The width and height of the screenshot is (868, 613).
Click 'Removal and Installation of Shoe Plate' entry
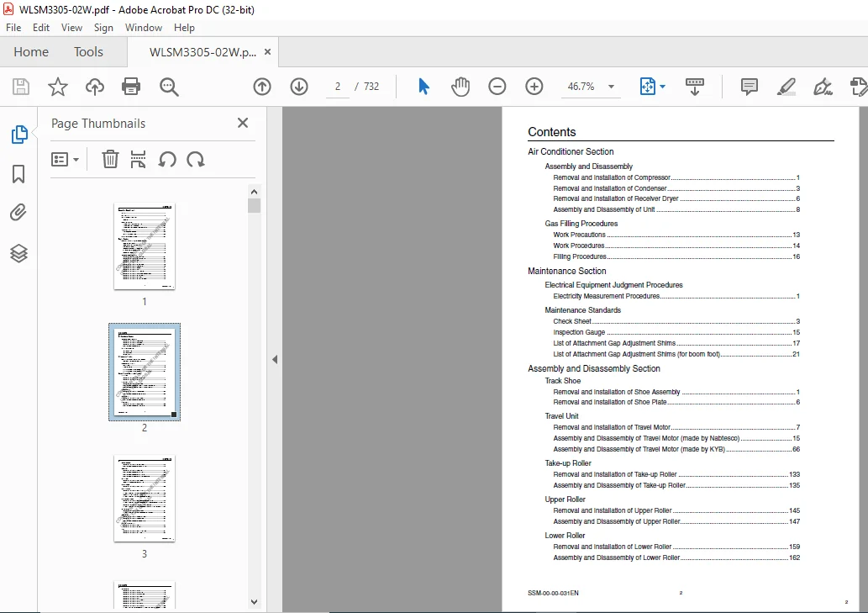(x=676, y=402)
